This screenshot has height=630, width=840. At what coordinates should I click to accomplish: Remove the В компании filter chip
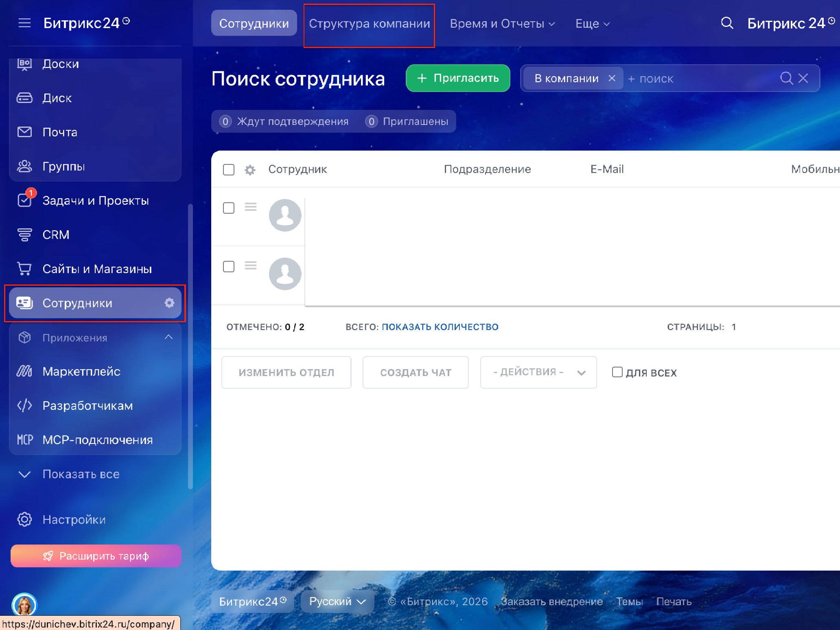[612, 78]
